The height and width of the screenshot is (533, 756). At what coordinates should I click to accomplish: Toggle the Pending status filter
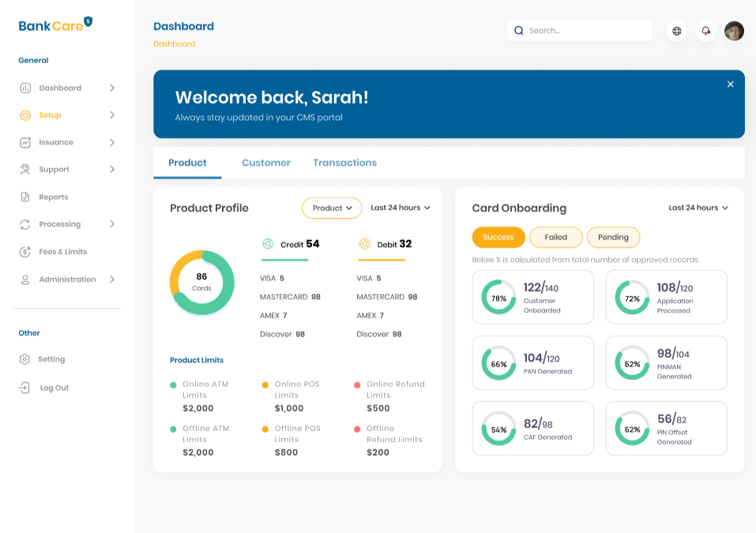(x=613, y=237)
